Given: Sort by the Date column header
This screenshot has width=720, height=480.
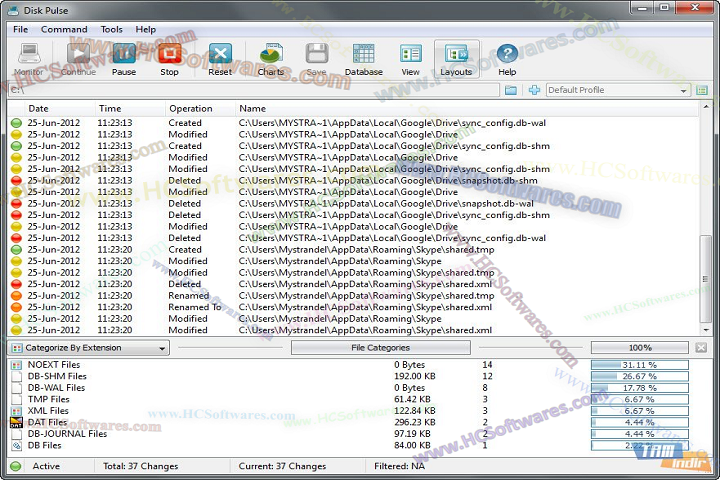Looking at the screenshot, I should [x=60, y=109].
